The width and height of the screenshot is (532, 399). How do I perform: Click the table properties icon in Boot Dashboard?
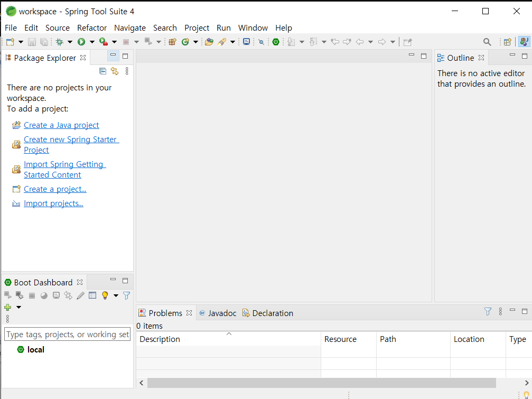tap(92, 295)
